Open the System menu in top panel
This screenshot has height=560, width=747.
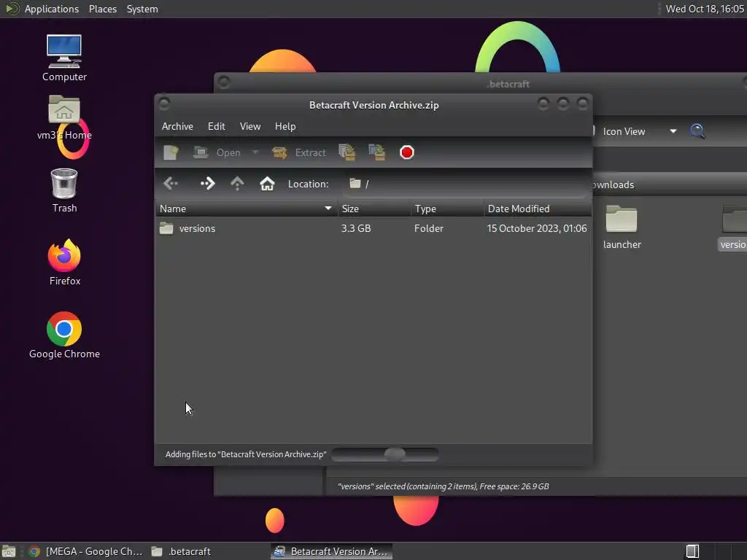coord(142,9)
